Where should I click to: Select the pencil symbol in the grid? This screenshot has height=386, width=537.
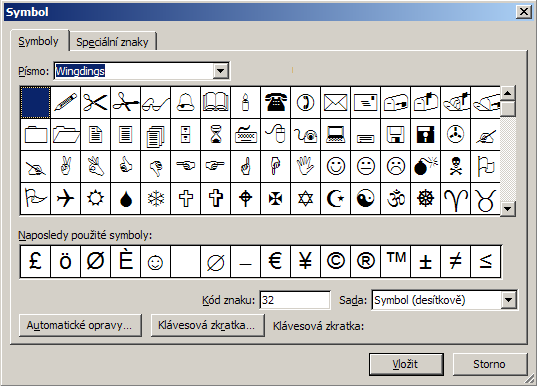[x=65, y=102]
